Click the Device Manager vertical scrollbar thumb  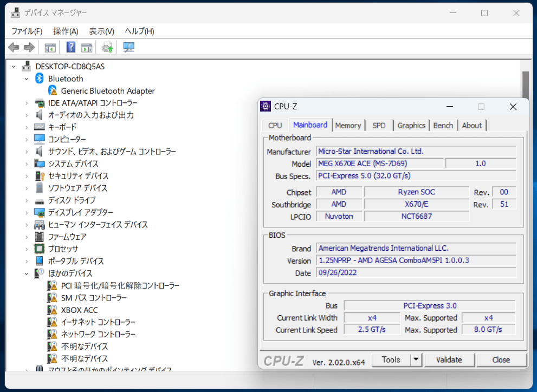(x=526, y=86)
